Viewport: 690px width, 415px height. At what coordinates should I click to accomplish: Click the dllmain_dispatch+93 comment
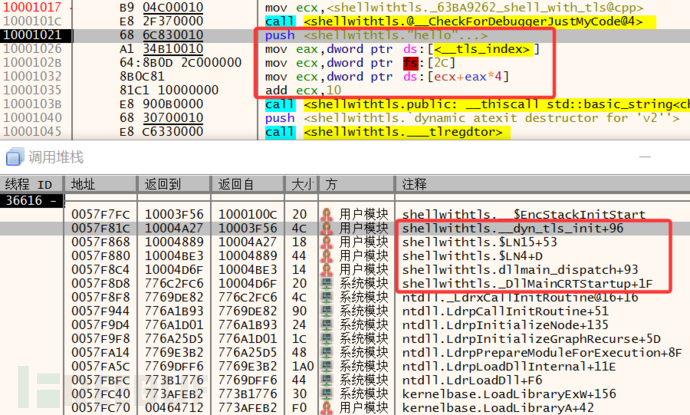(x=520, y=269)
